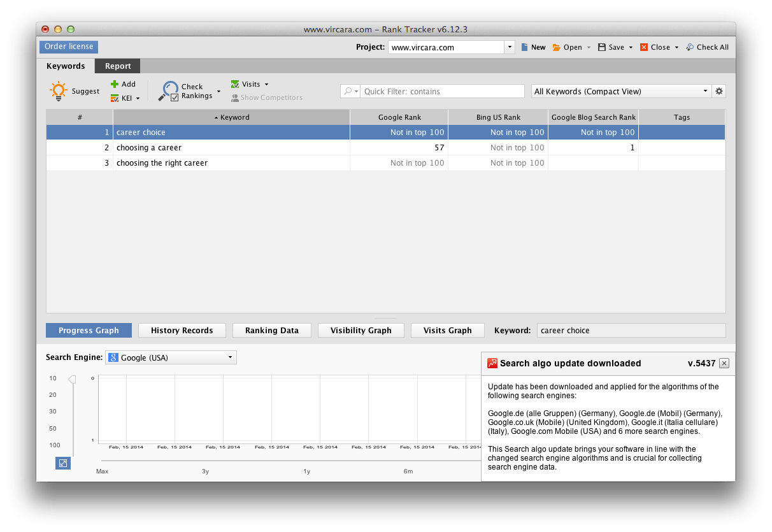Toggle the Check Rankings checkbox
772x532 pixels.
pyautogui.click(x=175, y=97)
